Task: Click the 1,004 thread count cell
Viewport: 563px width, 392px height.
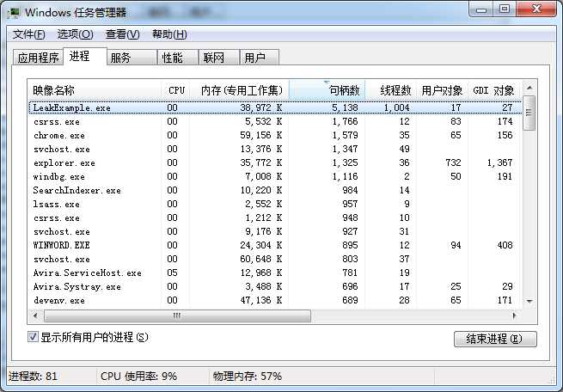Action: point(397,107)
